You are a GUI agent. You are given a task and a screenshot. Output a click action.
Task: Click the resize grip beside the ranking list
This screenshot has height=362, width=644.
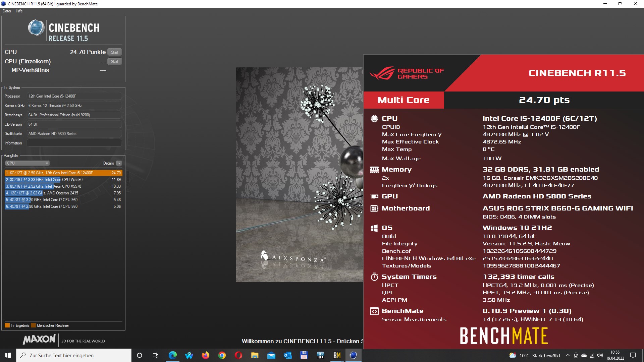coord(128,181)
